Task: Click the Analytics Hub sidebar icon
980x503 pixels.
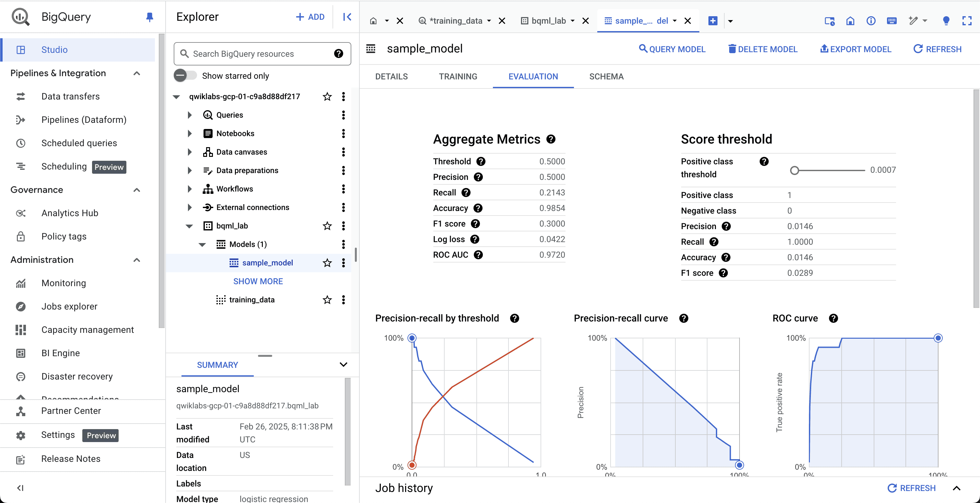Action: (x=20, y=213)
